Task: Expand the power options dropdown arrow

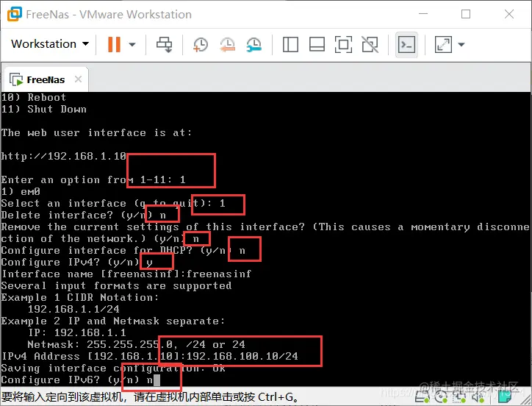Action: (x=132, y=45)
